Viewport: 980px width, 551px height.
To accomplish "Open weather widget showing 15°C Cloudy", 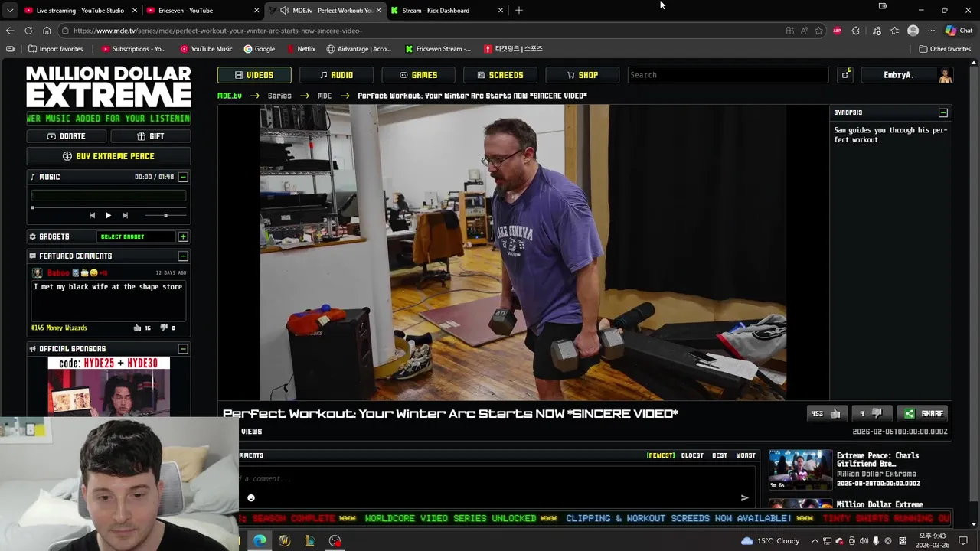I will point(770,541).
